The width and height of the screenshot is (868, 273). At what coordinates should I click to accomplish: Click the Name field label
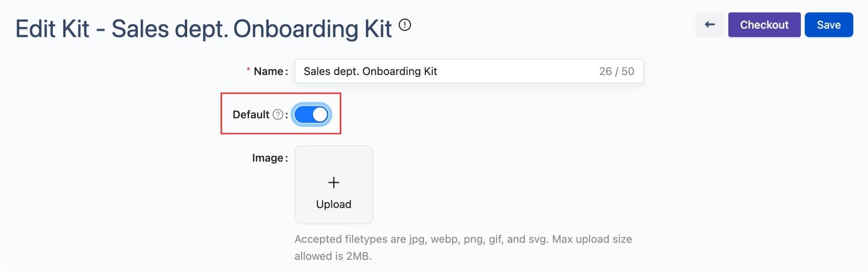(268, 71)
